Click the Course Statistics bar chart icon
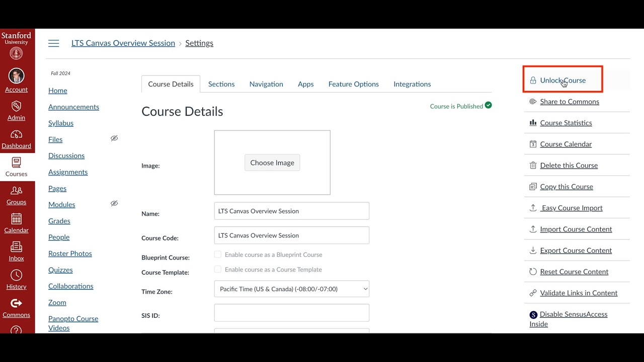Viewport: 644px width, 362px height. click(x=533, y=123)
